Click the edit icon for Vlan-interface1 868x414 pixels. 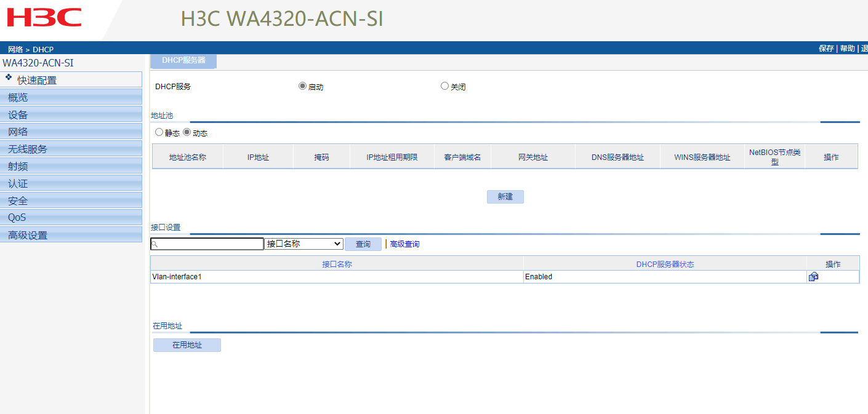813,277
